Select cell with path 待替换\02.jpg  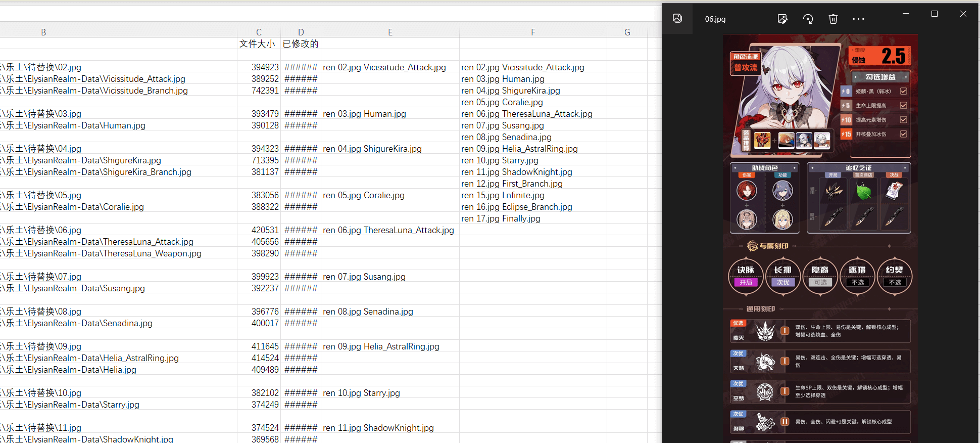[x=118, y=67]
